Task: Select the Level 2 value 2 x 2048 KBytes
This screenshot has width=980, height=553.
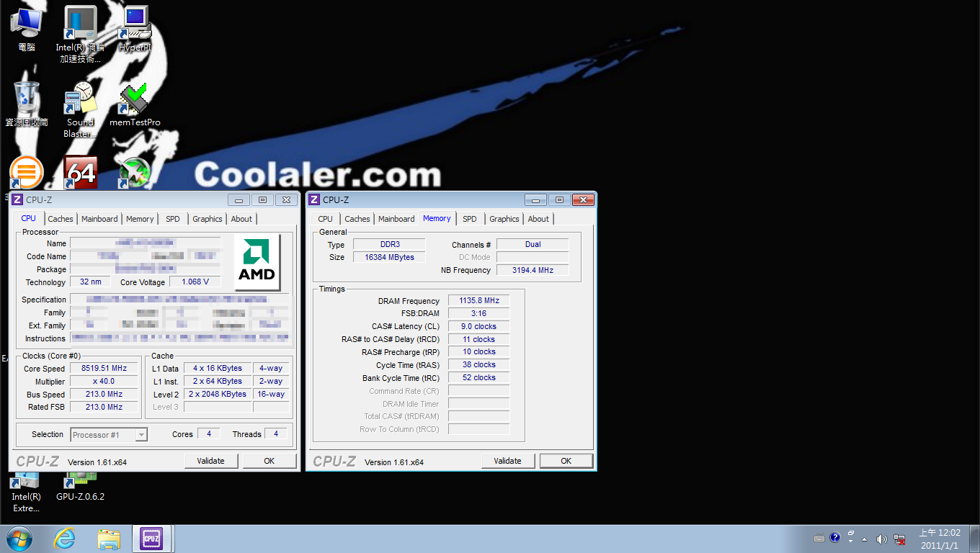Action: [x=218, y=394]
